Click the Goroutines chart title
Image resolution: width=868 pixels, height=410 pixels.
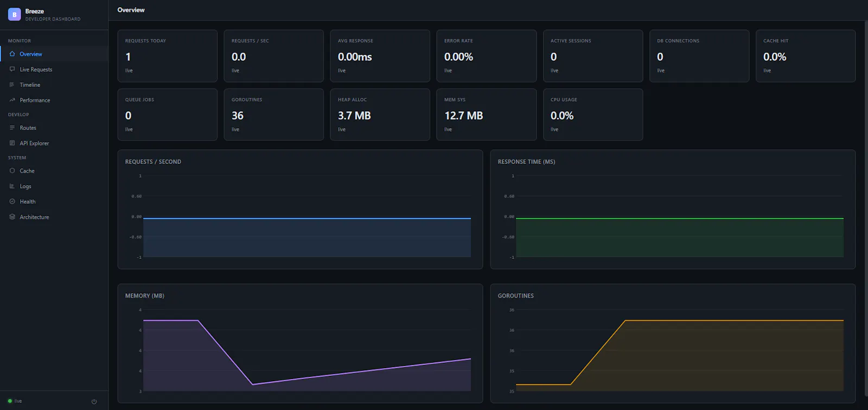[x=516, y=296]
